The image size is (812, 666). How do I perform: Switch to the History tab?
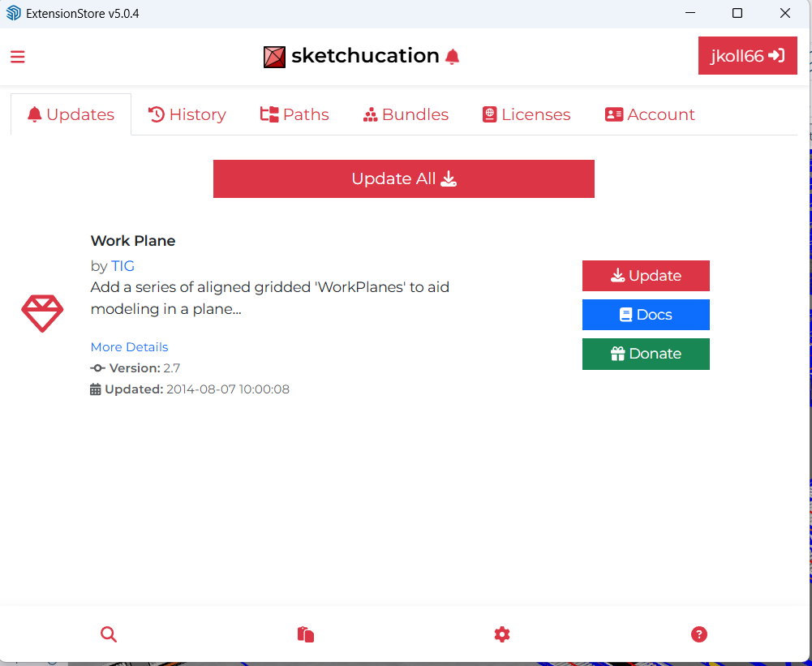pyautogui.click(x=187, y=114)
